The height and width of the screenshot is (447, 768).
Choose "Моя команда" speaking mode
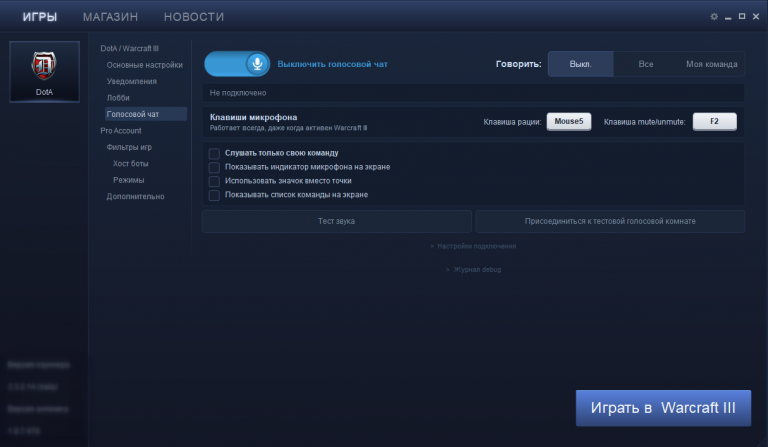click(711, 64)
